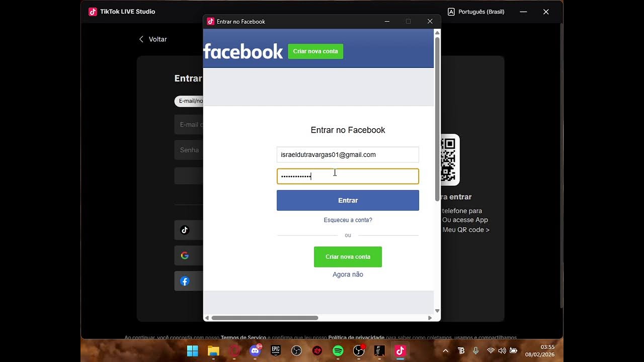Viewport: 644px width, 362px height.
Task: Click the 'Entrar no Facebook' heading text
Action: click(348, 130)
